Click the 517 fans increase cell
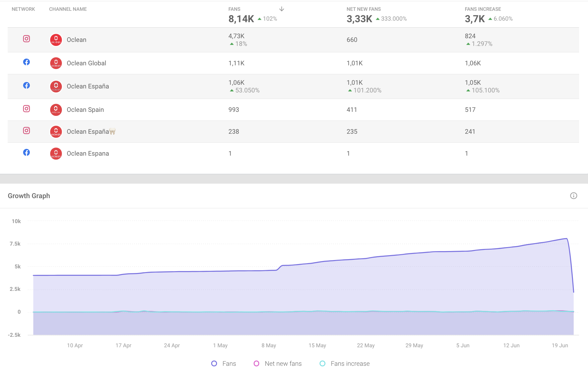 tap(470, 110)
